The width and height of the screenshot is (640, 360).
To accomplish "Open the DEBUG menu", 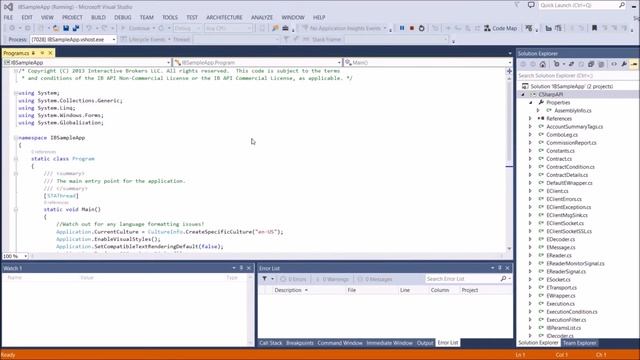I will click(122, 18).
